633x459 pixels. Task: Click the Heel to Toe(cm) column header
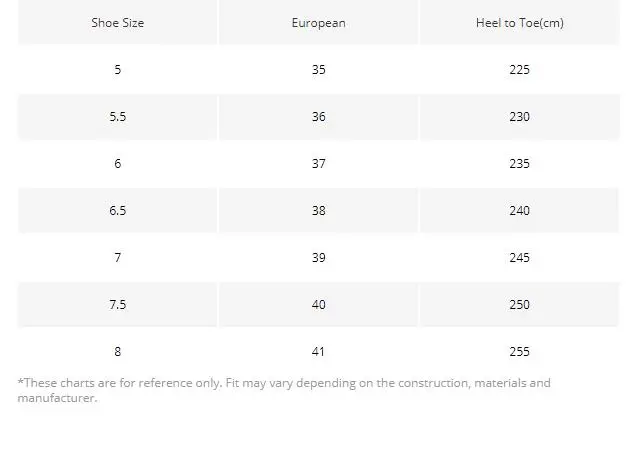(519, 23)
